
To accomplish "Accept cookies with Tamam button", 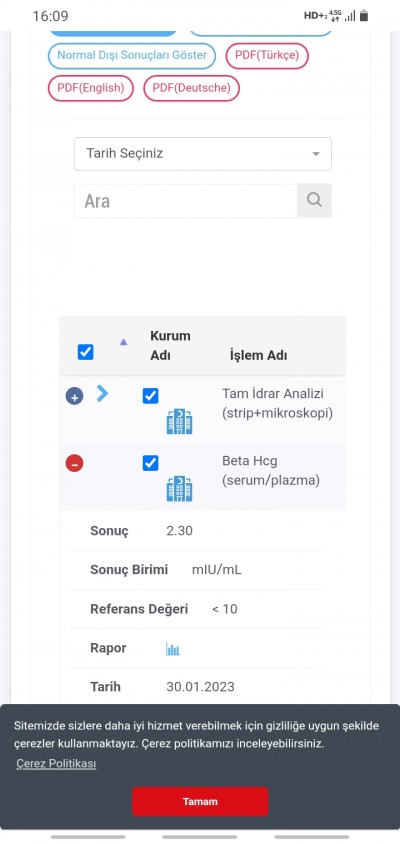I will pyautogui.click(x=200, y=801).
